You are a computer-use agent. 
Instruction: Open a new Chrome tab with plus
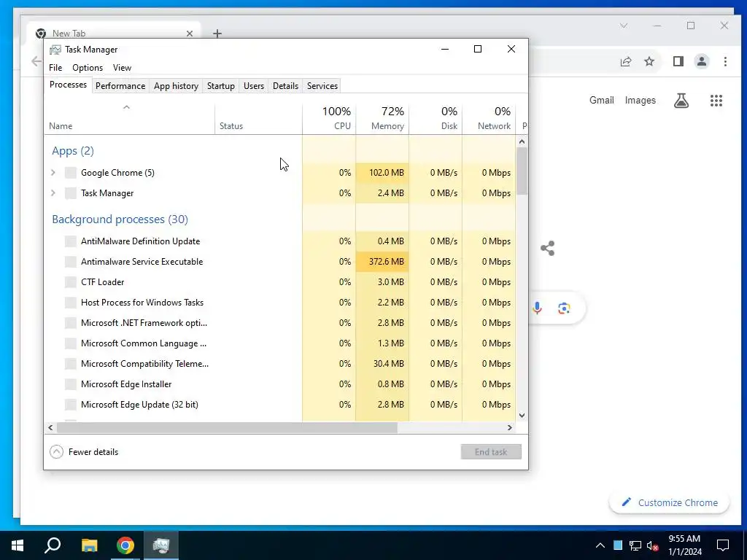pyautogui.click(x=217, y=34)
